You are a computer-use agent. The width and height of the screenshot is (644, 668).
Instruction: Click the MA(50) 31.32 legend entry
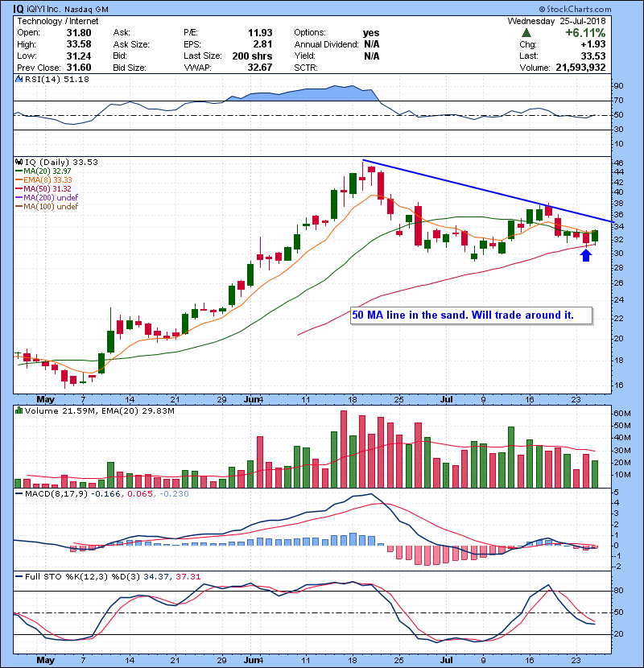[43, 188]
